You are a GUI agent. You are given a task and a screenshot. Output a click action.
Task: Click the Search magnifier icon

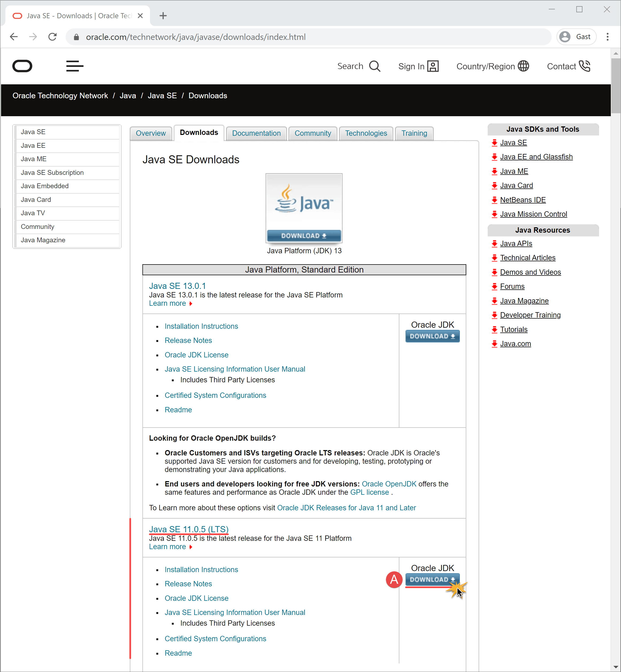pyautogui.click(x=375, y=66)
